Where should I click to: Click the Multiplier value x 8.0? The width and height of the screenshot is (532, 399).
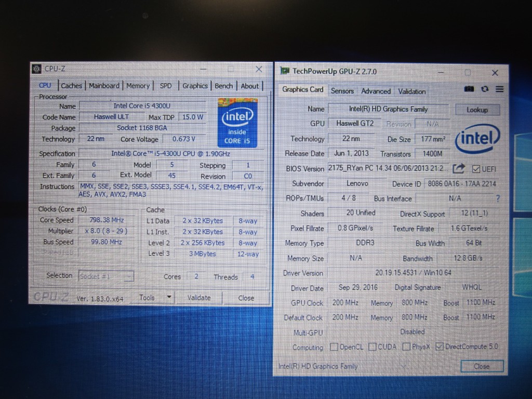point(107,231)
